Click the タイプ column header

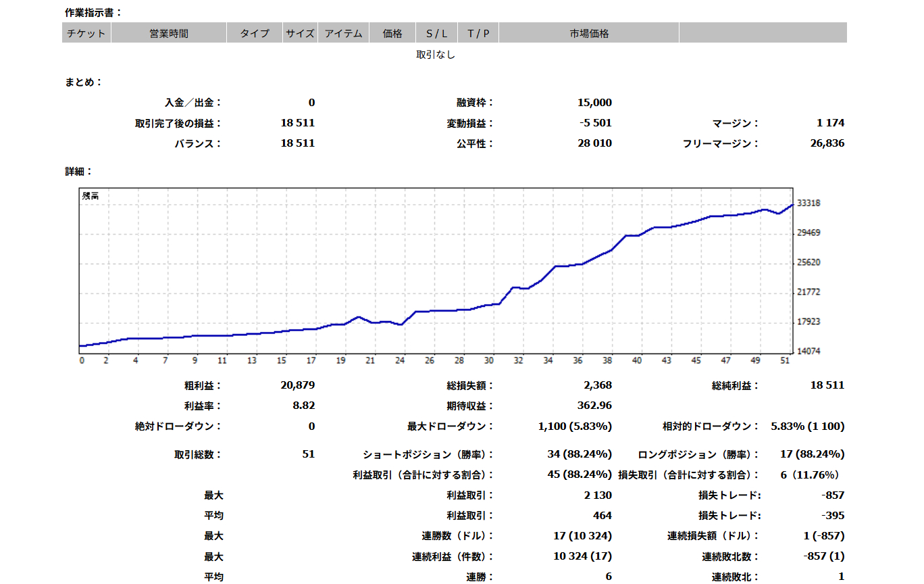255,33
